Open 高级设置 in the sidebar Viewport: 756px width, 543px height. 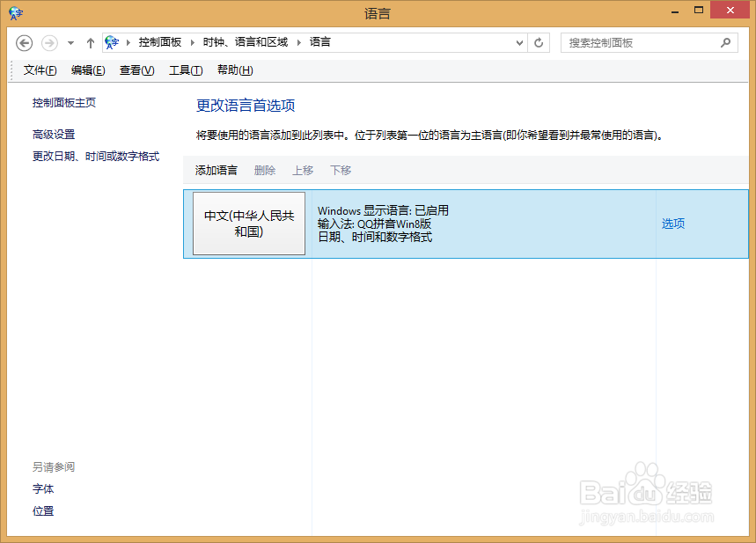(x=54, y=135)
